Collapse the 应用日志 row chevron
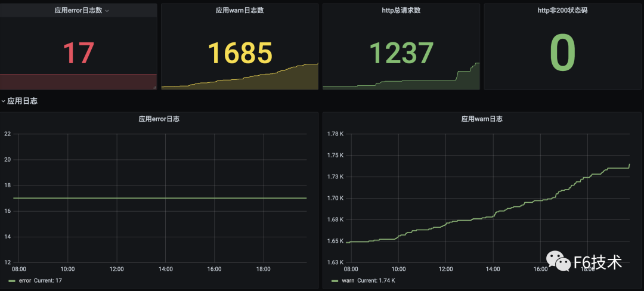 pos(3,101)
